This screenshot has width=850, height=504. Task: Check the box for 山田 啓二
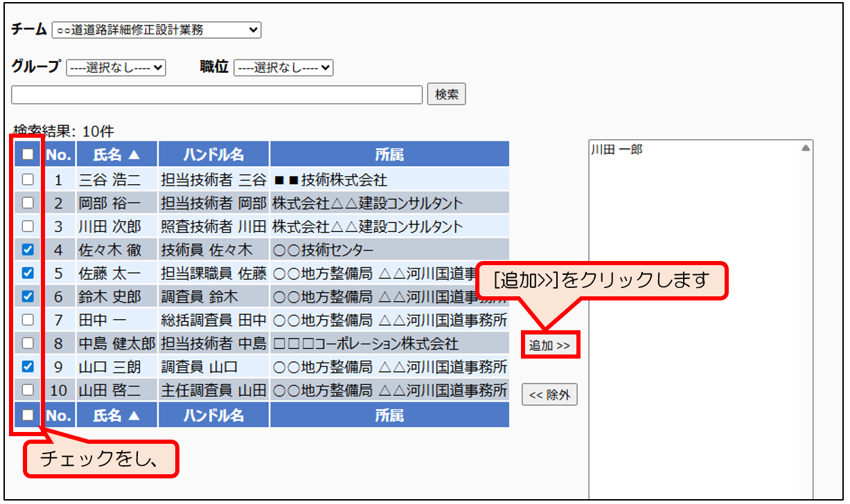tap(28, 390)
